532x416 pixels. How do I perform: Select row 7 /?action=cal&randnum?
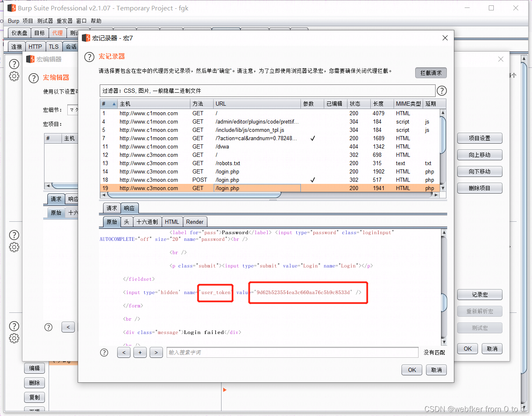pyautogui.click(x=270, y=138)
